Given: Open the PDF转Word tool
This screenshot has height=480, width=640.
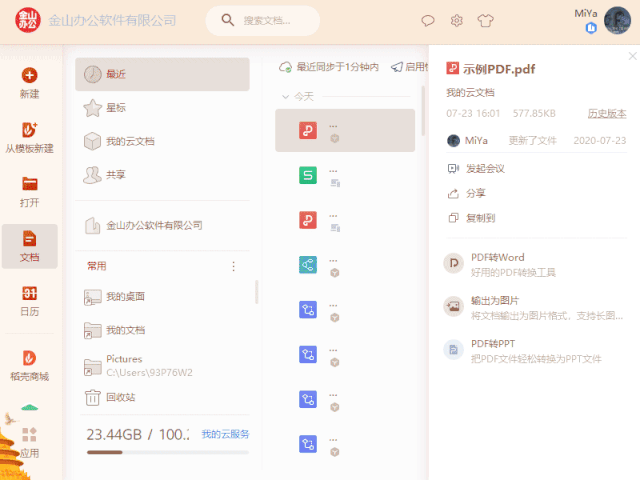Looking at the screenshot, I should (x=535, y=264).
